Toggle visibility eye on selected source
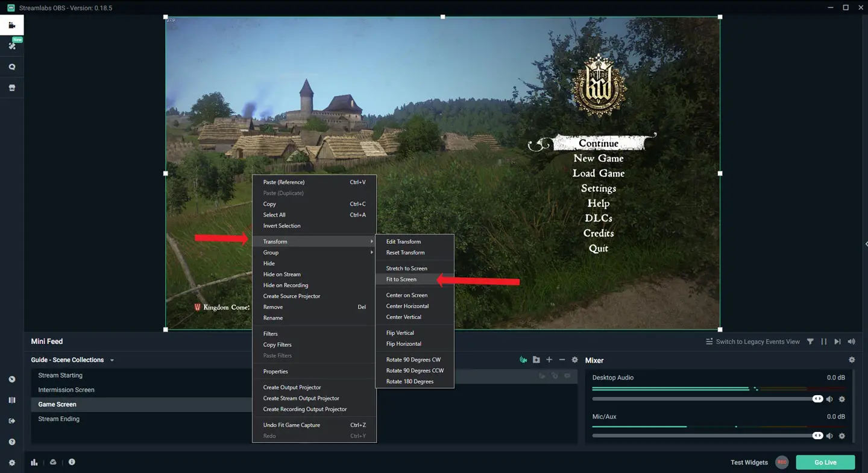This screenshot has height=473, width=868. pyautogui.click(x=567, y=376)
